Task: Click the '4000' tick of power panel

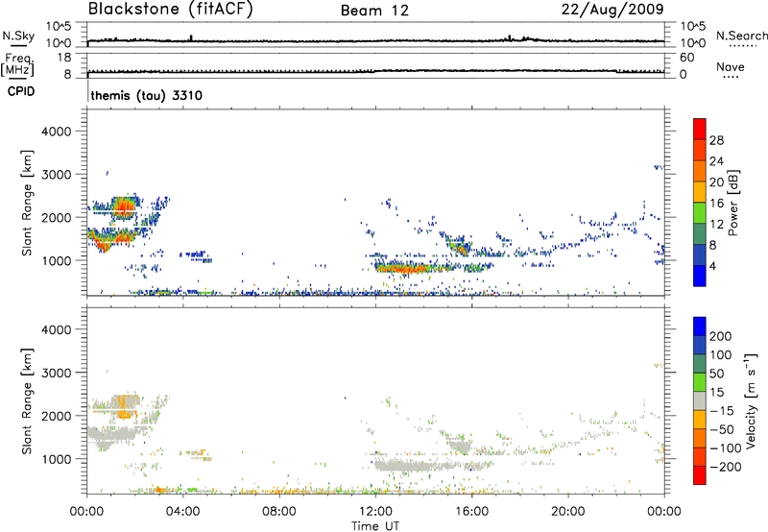Action: (x=56, y=132)
